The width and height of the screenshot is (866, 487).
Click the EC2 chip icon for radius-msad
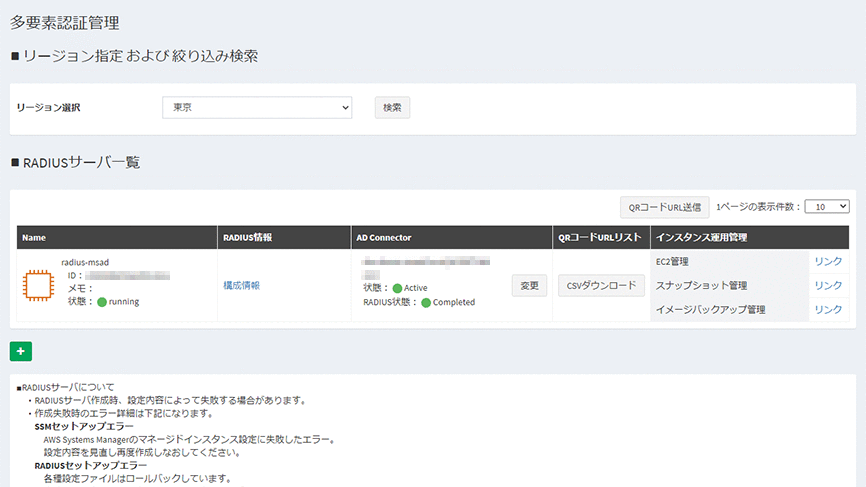coord(40,286)
